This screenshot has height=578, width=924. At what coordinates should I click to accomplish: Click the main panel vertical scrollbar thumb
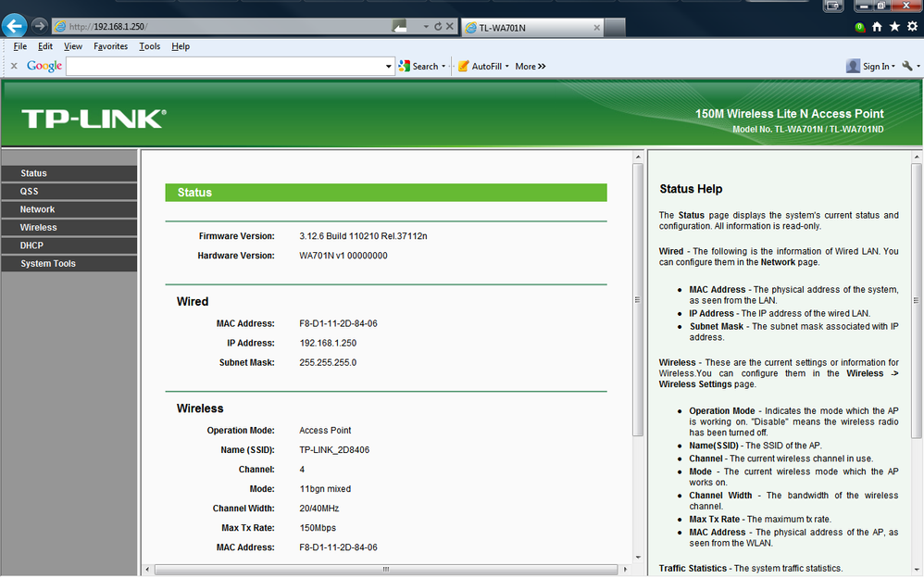[638, 299]
